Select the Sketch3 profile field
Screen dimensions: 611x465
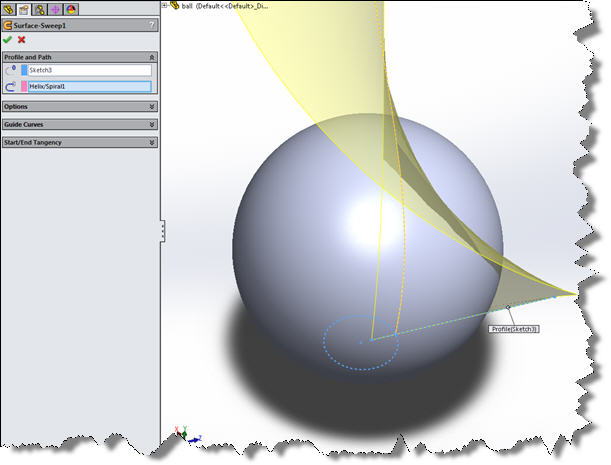point(90,71)
